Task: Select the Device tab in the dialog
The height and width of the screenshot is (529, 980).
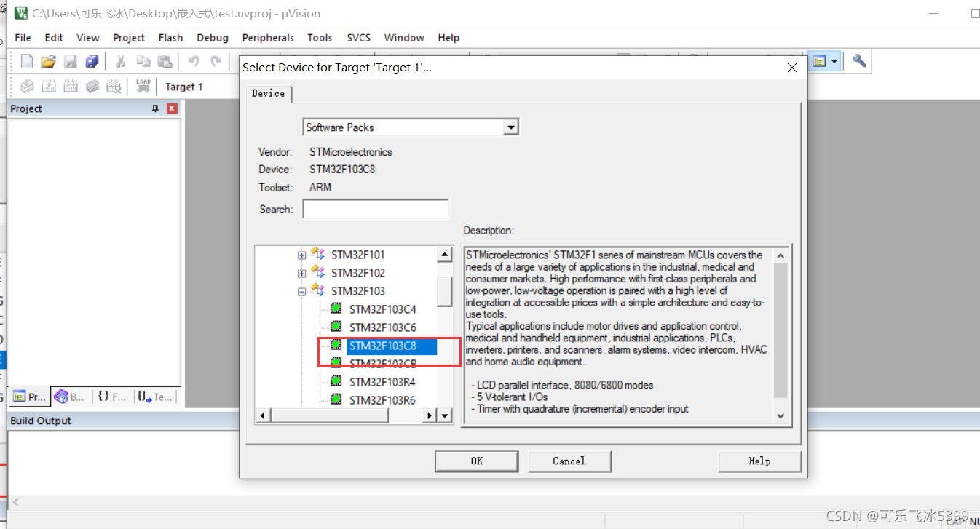Action: (269, 93)
